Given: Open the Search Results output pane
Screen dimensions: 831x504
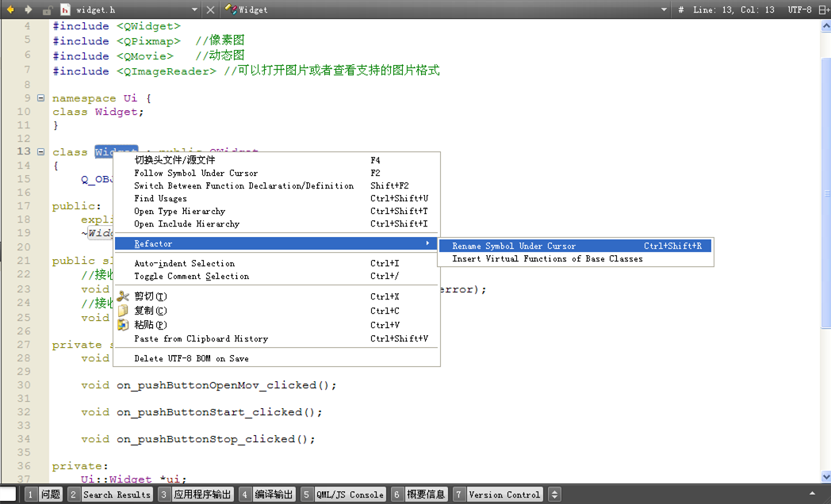Looking at the screenshot, I should coord(117,494).
